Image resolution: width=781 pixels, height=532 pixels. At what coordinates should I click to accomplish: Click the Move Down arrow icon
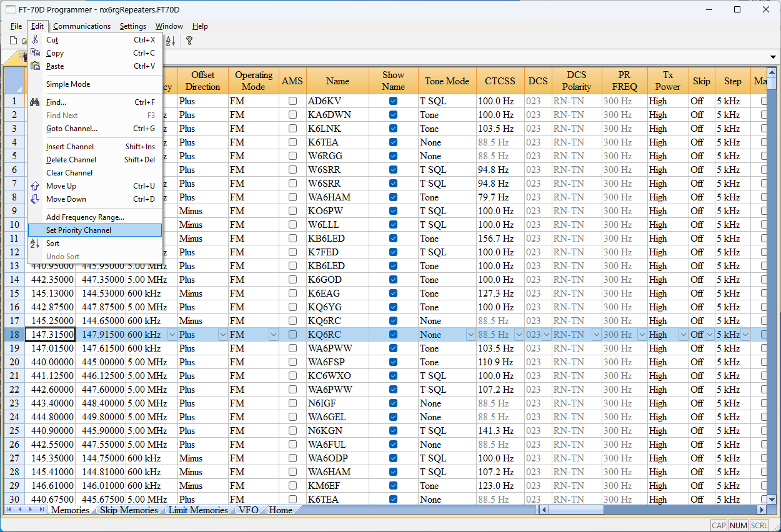pos(35,199)
